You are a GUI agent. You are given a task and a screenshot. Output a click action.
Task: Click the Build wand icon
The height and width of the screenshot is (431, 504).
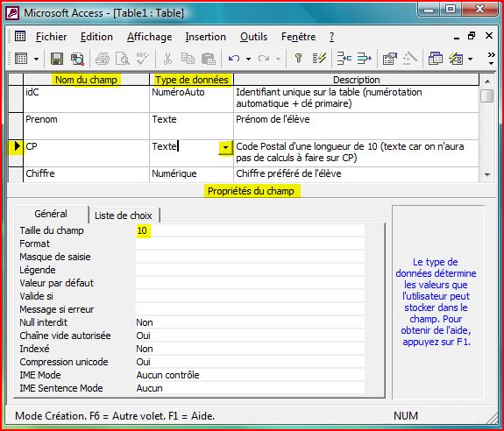pyautogui.click(x=410, y=59)
